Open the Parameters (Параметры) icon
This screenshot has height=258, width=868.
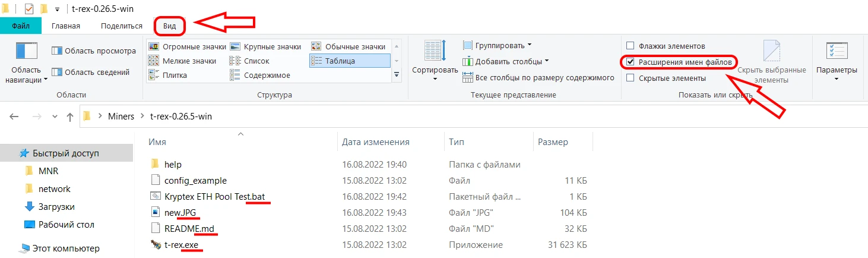tap(836, 56)
